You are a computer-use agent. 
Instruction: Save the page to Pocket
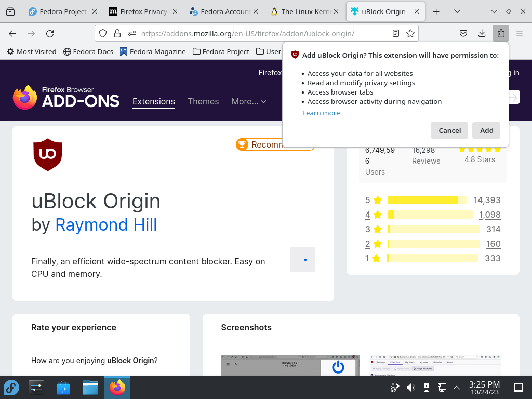(x=463, y=33)
